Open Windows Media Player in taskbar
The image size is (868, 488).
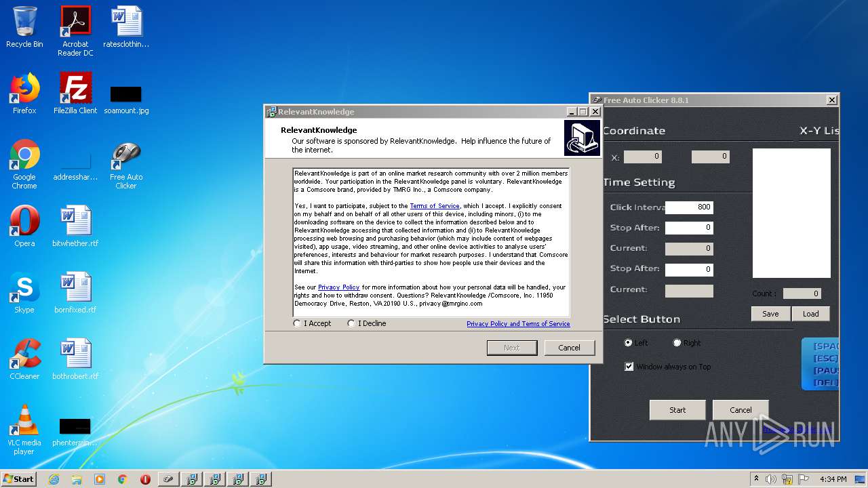coord(100,479)
